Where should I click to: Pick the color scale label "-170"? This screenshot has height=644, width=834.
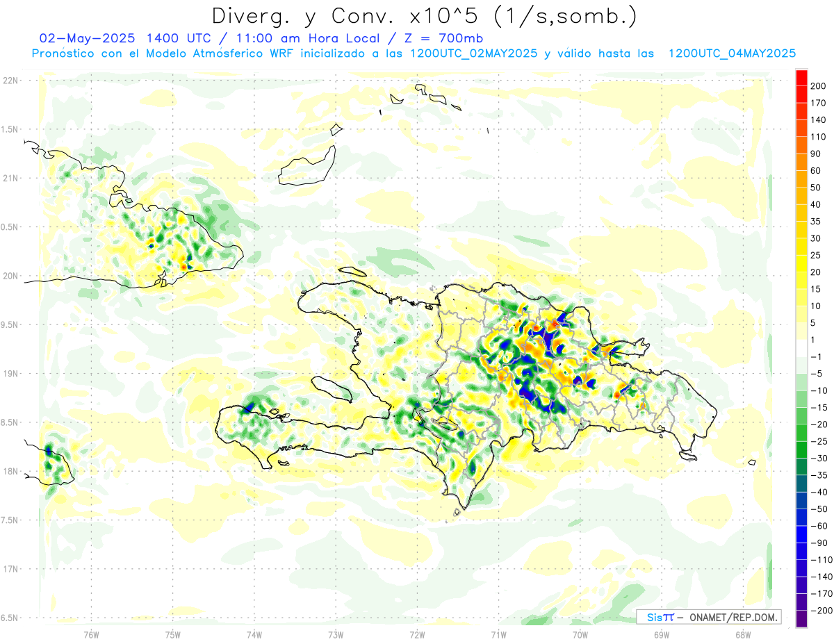(821, 594)
